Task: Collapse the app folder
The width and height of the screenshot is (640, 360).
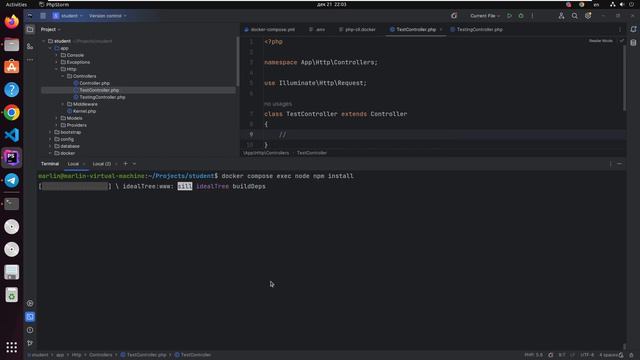Action: coord(50,48)
